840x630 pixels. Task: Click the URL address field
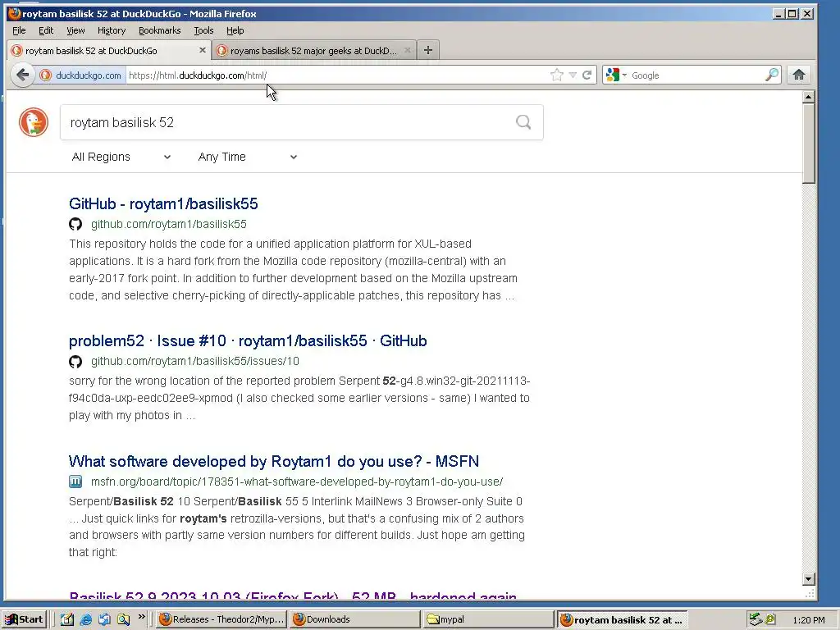pos(337,75)
